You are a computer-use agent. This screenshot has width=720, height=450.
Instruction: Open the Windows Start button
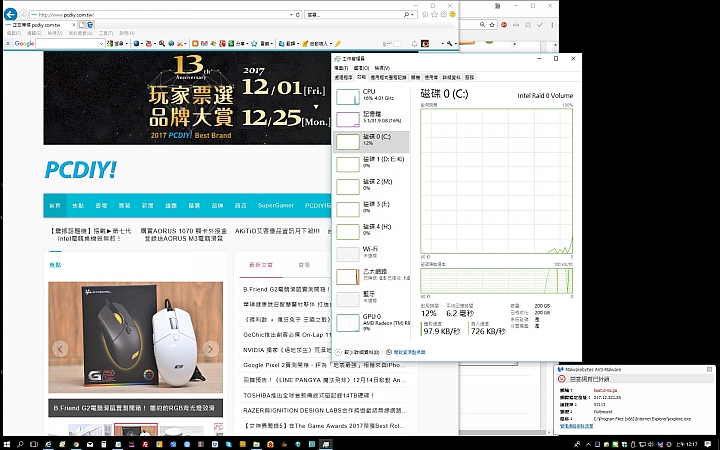(6, 444)
